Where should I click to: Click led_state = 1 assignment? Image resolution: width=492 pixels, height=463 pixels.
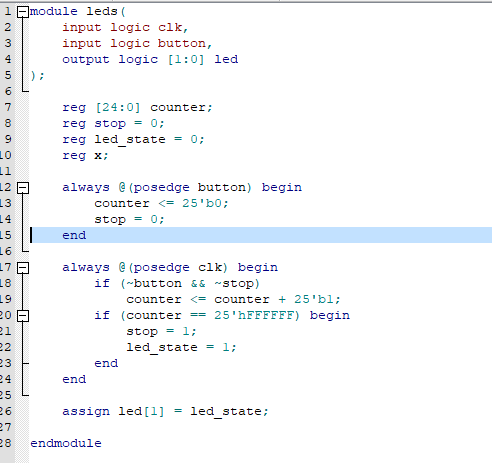(x=181, y=348)
